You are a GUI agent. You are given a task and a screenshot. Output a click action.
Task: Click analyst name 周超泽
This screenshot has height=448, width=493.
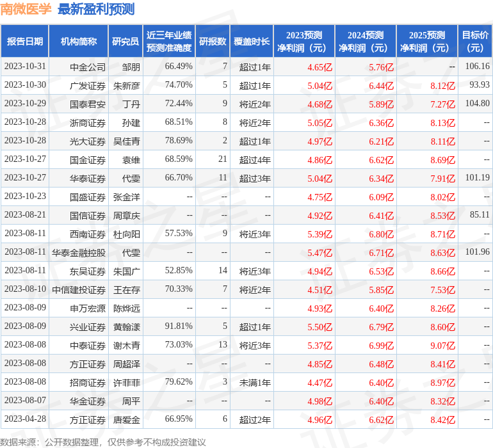click(x=127, y=364)
